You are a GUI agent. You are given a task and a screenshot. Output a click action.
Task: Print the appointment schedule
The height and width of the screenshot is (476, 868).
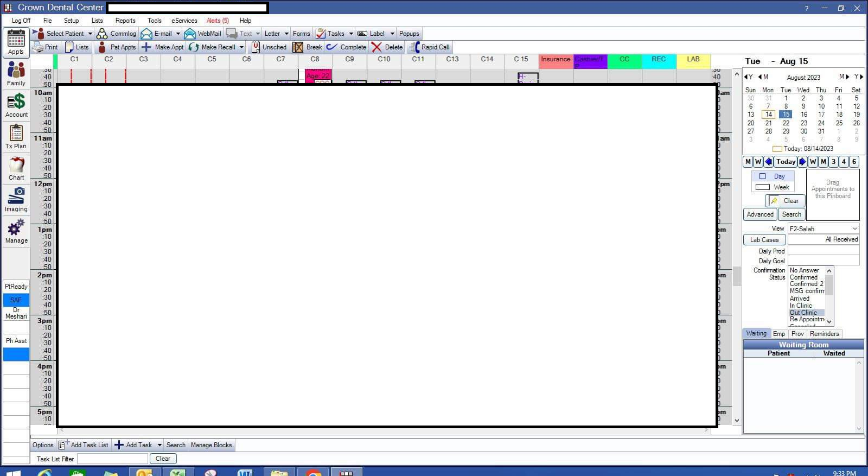(45, 47)
